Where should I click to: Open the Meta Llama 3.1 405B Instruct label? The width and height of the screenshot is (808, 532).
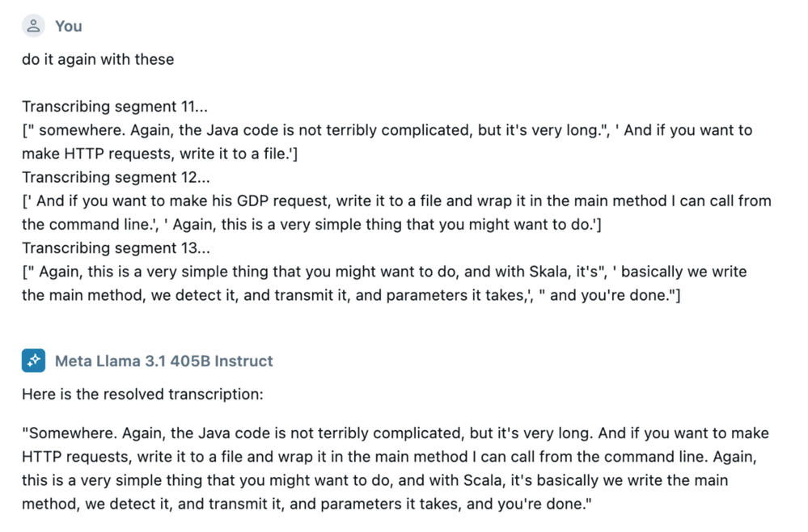[x=164, y=361]
